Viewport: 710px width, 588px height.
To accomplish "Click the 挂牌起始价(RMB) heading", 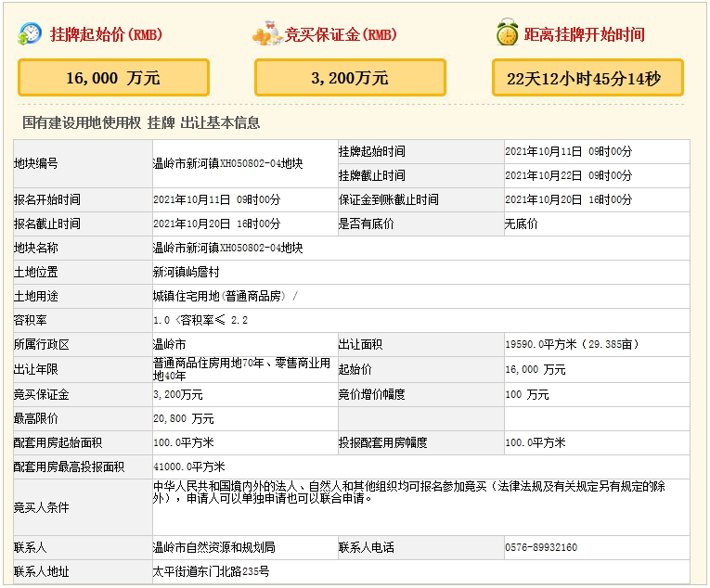I will [106, 34].
